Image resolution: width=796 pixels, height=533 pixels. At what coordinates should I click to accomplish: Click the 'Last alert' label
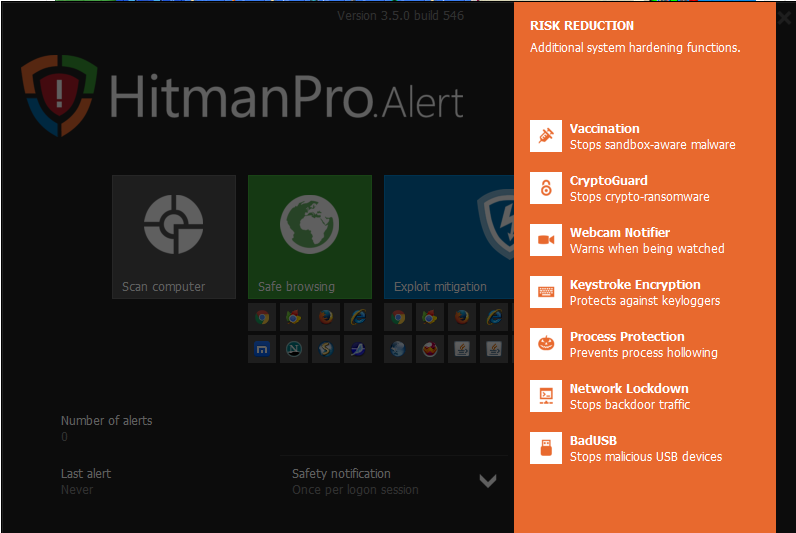[x=86, y=474]
